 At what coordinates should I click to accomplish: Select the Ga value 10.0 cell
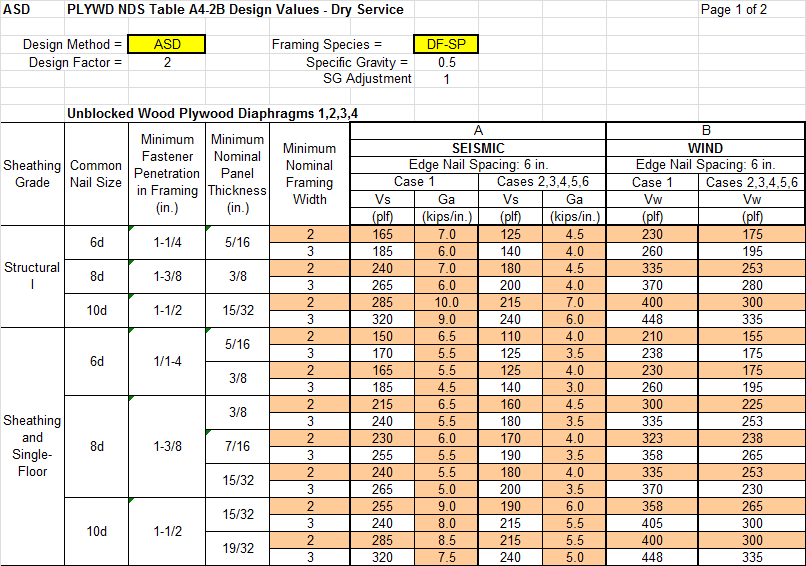coord(448,302)
